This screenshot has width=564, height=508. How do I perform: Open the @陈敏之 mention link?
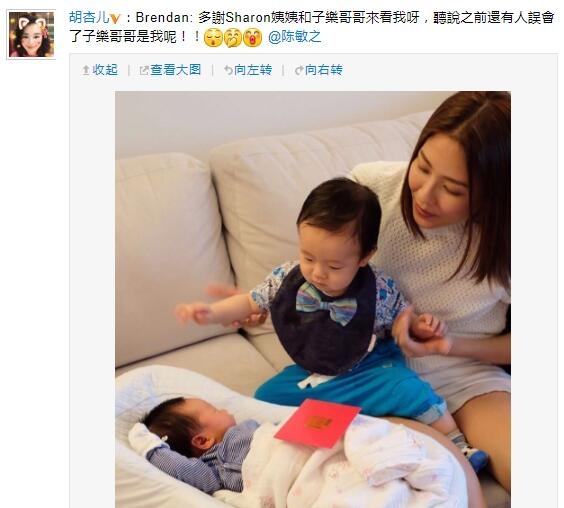295,37
